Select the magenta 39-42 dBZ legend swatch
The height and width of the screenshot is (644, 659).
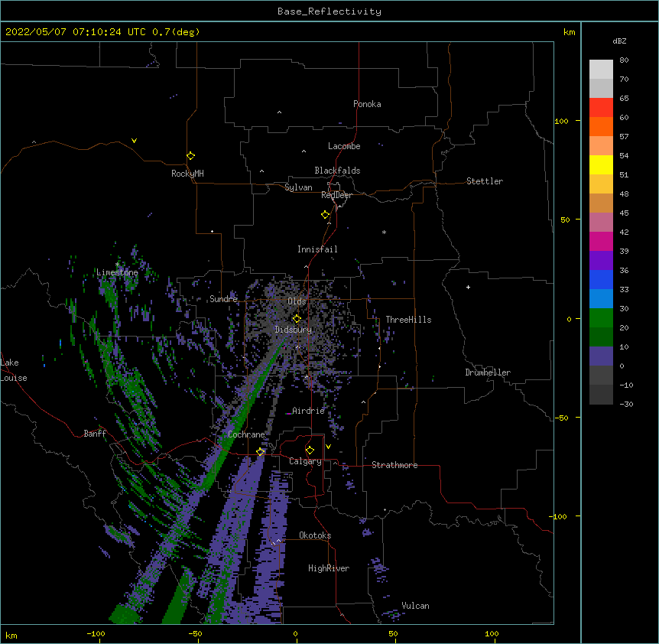click(601, 241)
